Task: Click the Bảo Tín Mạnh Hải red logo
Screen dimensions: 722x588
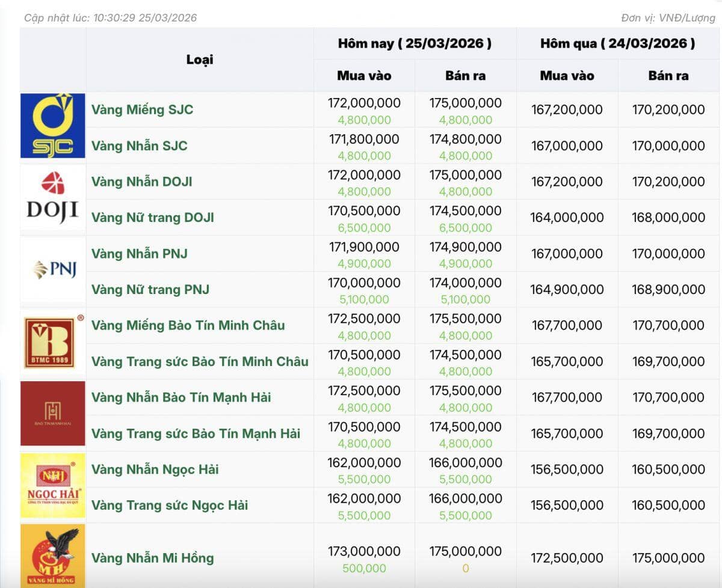Action: [x=53, y=414]
